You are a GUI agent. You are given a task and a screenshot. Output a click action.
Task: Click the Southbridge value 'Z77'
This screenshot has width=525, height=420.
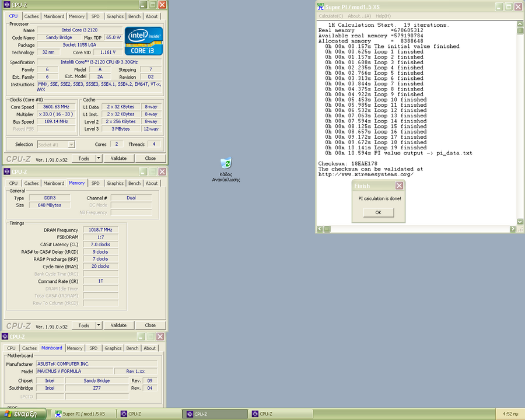point(97,388)
